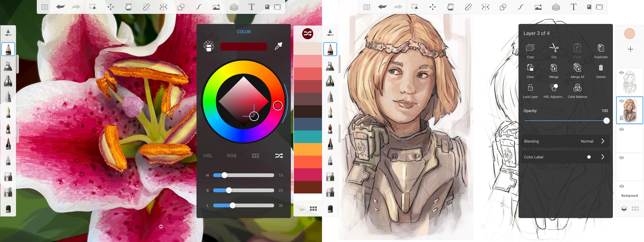The width and height of the screenshot is (644, 242).
Task: Toggle the Lock Layer option
Action: pos(530,88)
